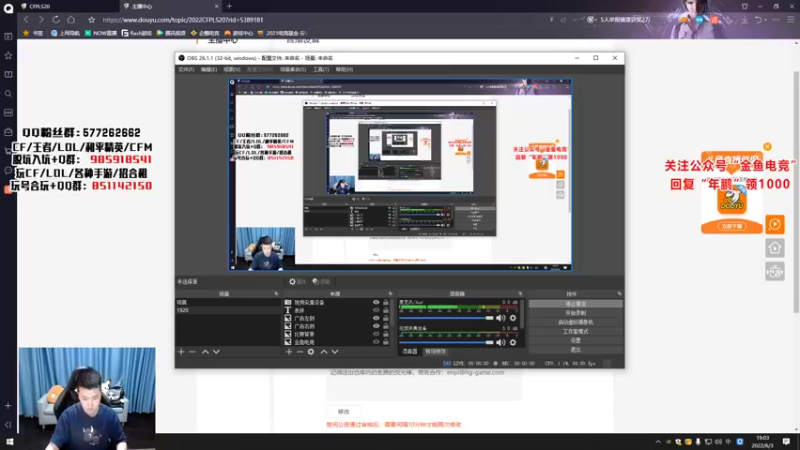This screenshot has width=800, height=450.
Task: Click the second button in OBS Controls (开始录制)
Action: point(576,313)
